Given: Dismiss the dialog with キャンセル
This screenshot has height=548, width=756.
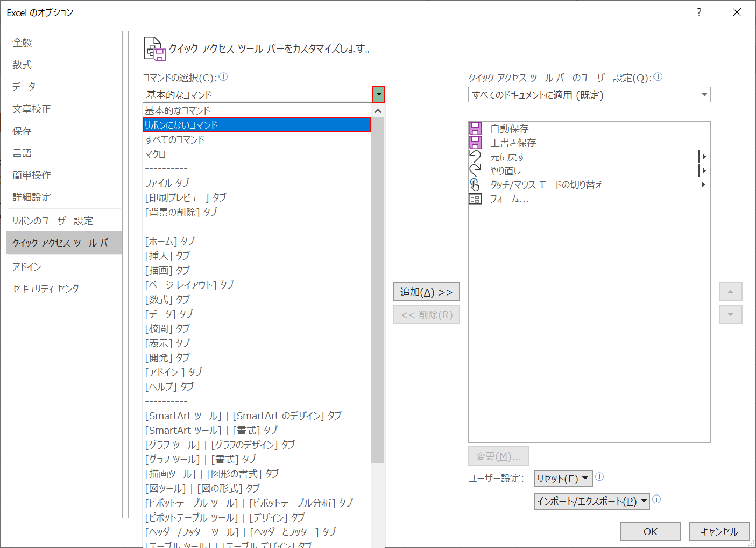Looking at the screenshot, I should (719, 531).
